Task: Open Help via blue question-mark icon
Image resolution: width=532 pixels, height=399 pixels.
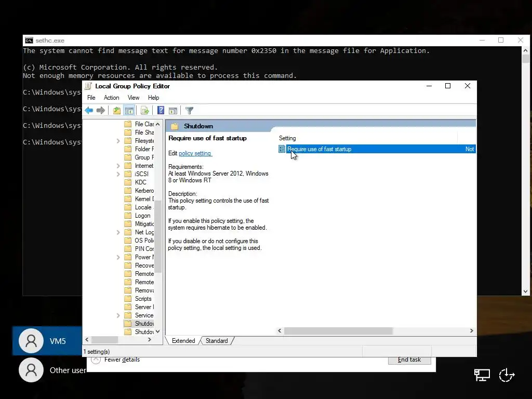Action: 161,110
